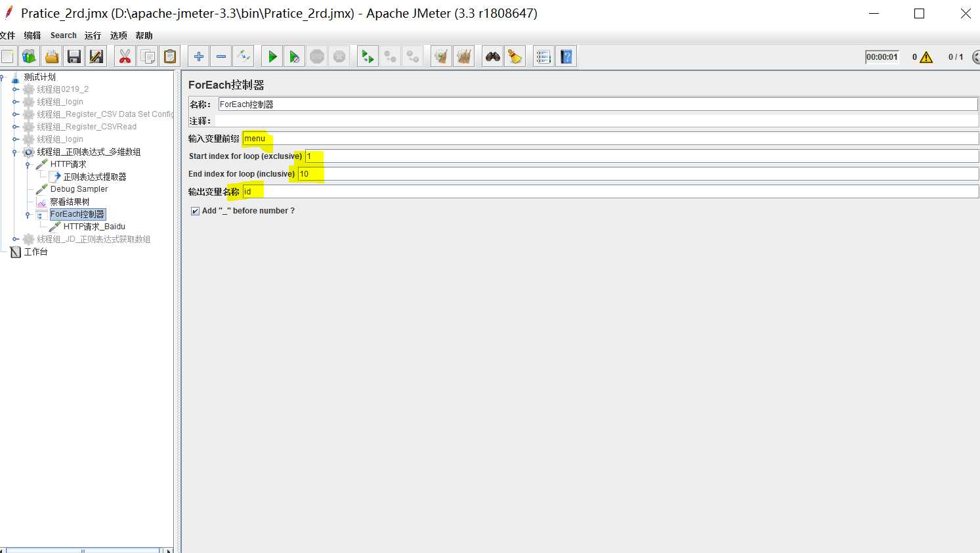
Task: Collapse the 线程组_正则表达式_多维数组 node handle
Action: point(14,152)
